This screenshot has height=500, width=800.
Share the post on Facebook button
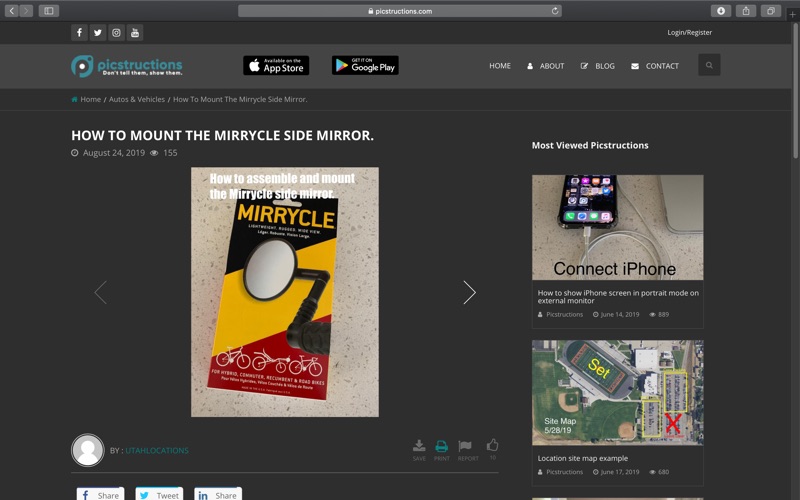point(101,495)
